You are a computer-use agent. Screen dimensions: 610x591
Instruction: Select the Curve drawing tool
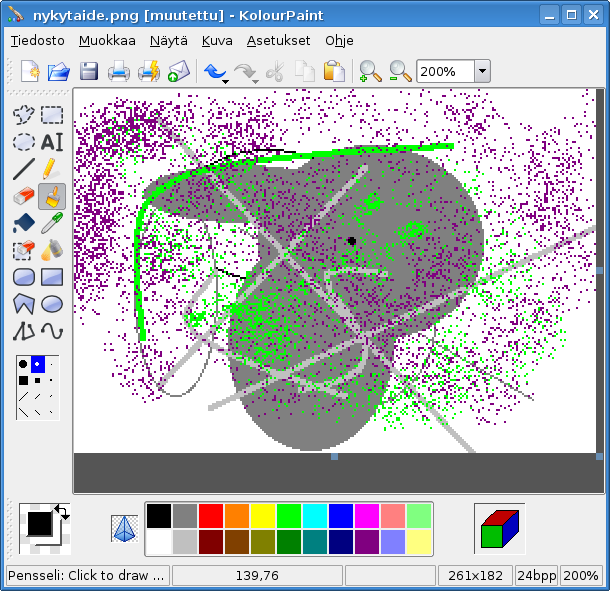pyautogui.click(x=52, y=331)
